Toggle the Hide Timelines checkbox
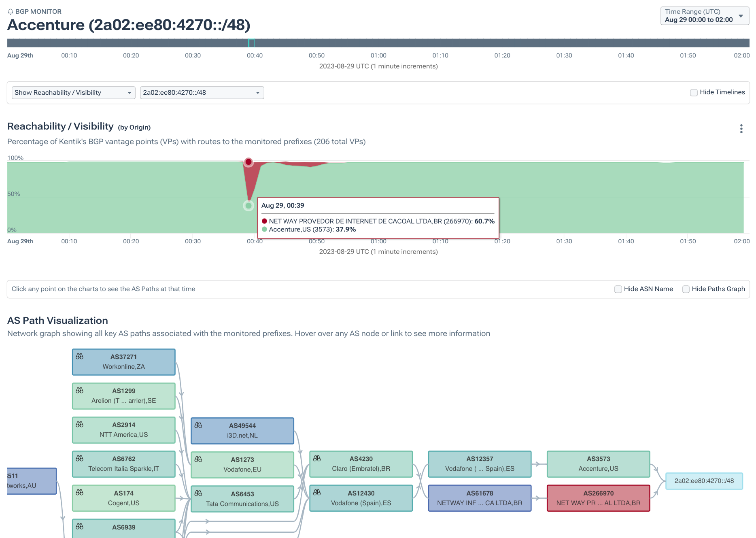756x538 pixels. tap(694, 93)
